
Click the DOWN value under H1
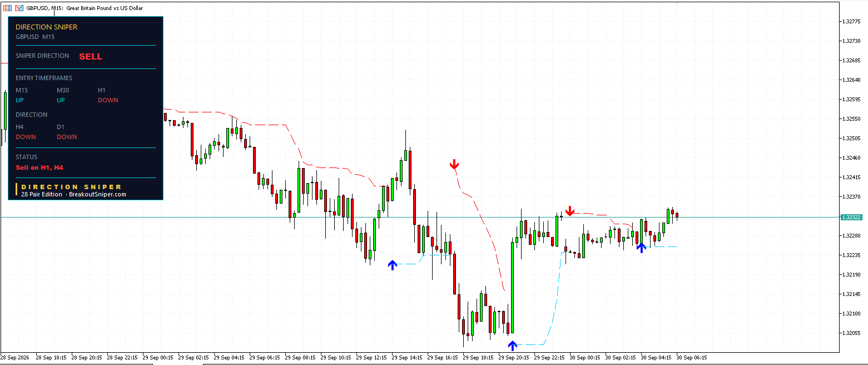(108, 100)
